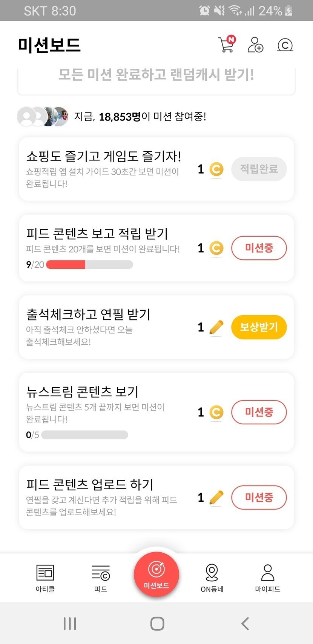Tap 미션중 for 피드 콘텐츠 보고 적립 받기
This screenshot has height=644, width=313.
point(259,248)
